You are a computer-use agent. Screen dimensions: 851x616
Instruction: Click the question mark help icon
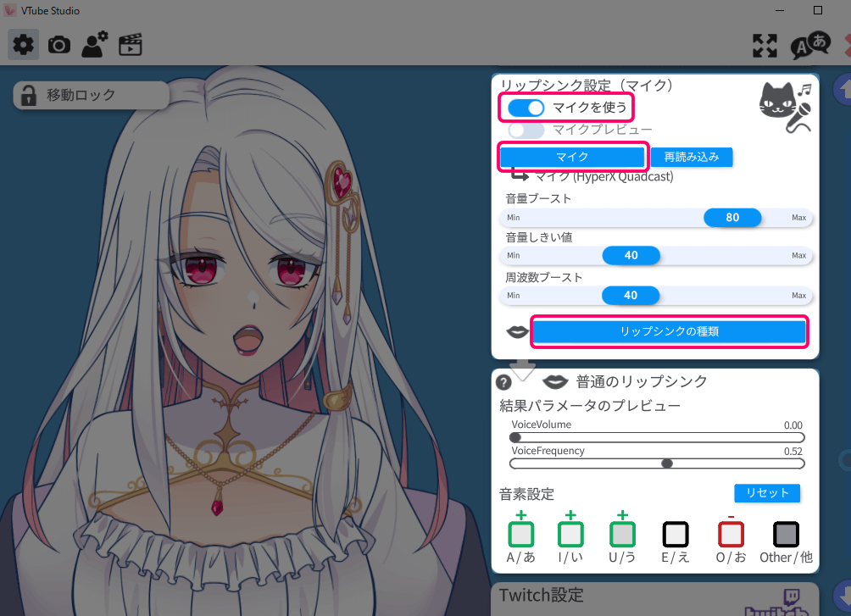[503, 383]
